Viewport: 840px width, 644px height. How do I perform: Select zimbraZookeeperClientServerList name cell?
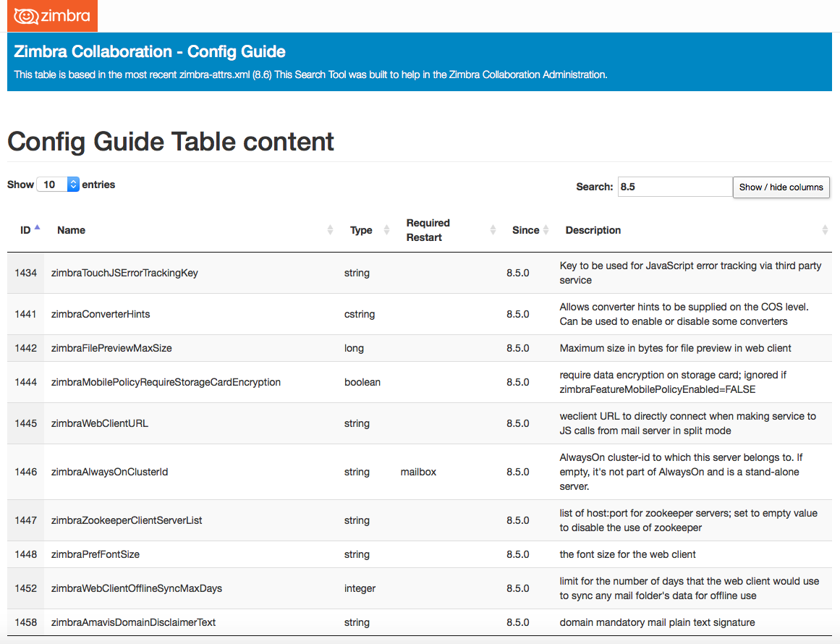pyautogui.click(x=190, y=520)
